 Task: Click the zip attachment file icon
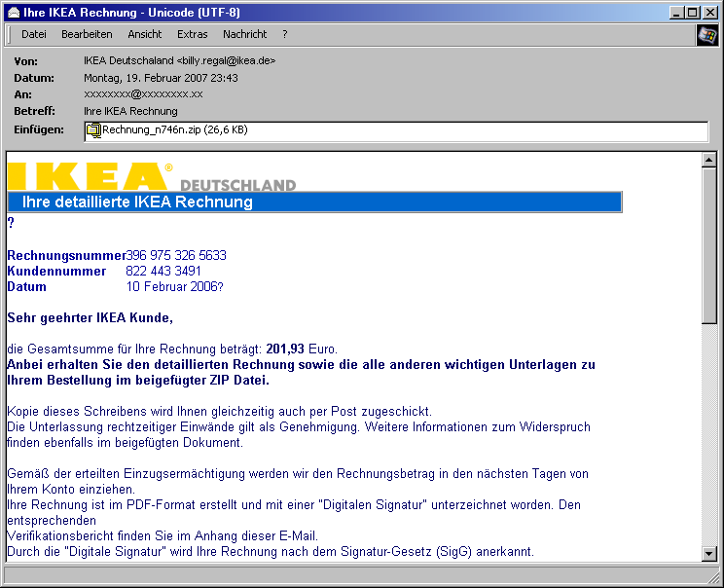pos(93,130)
